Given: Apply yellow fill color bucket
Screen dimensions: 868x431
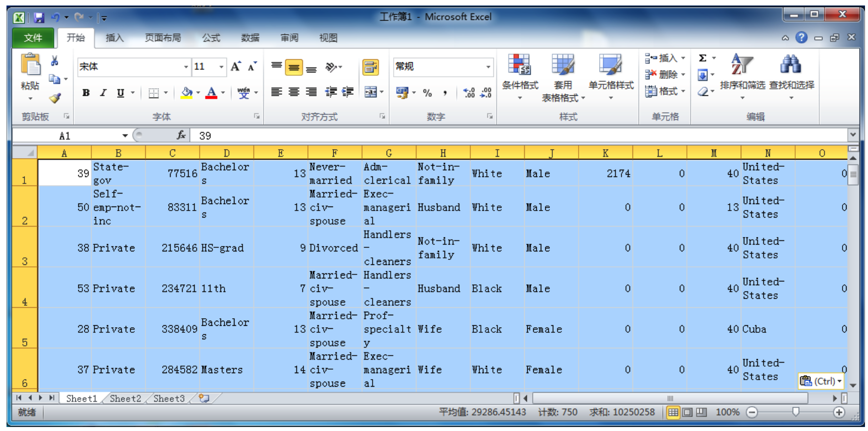Looking at the screenshot, I should [187, 93].
